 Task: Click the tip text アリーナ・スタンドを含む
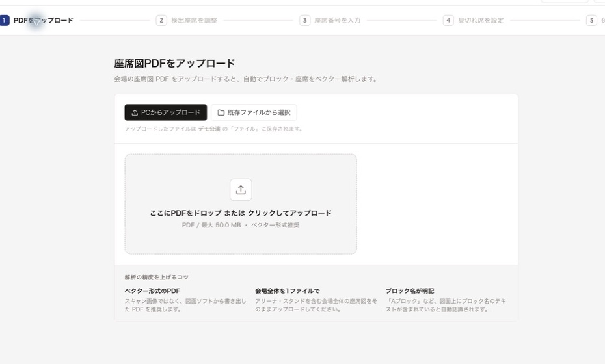coord(316,305)
